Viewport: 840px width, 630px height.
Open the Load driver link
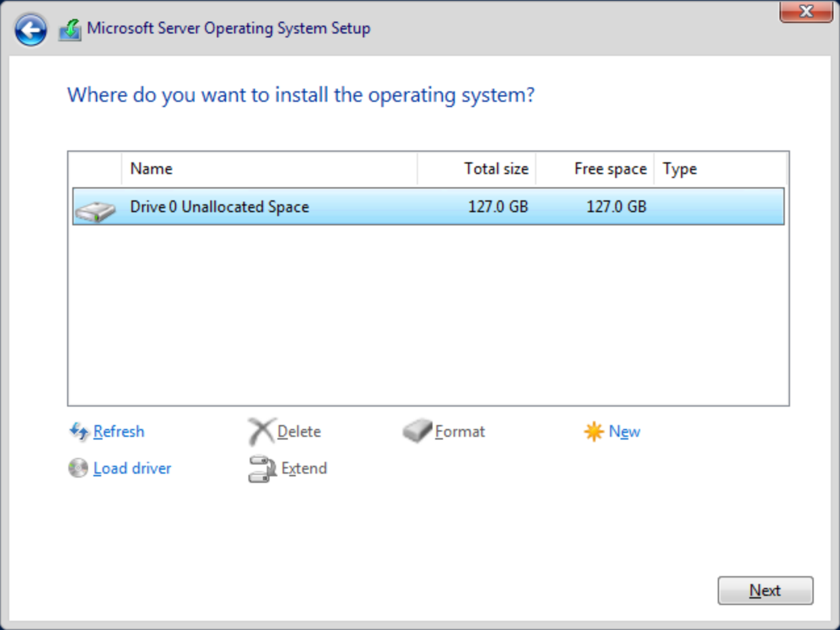click(x=131, y=468)
